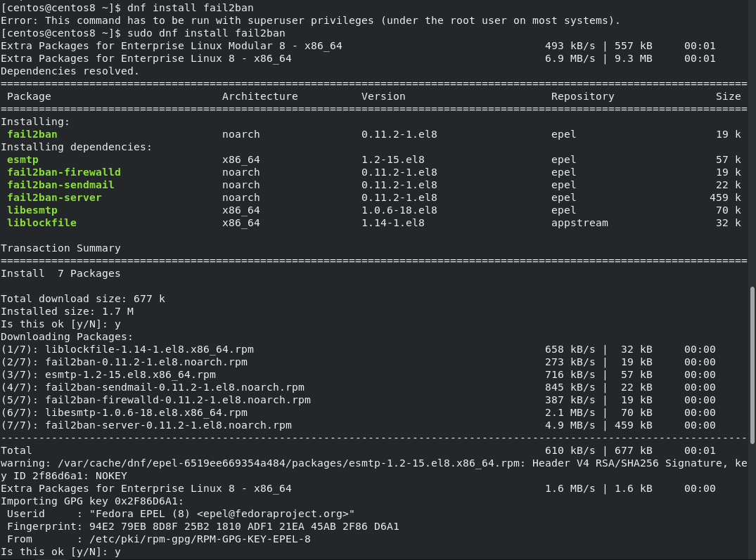Click the Architecture column header
This screenshot has width=756, height=560.
(x=260, y=96)
